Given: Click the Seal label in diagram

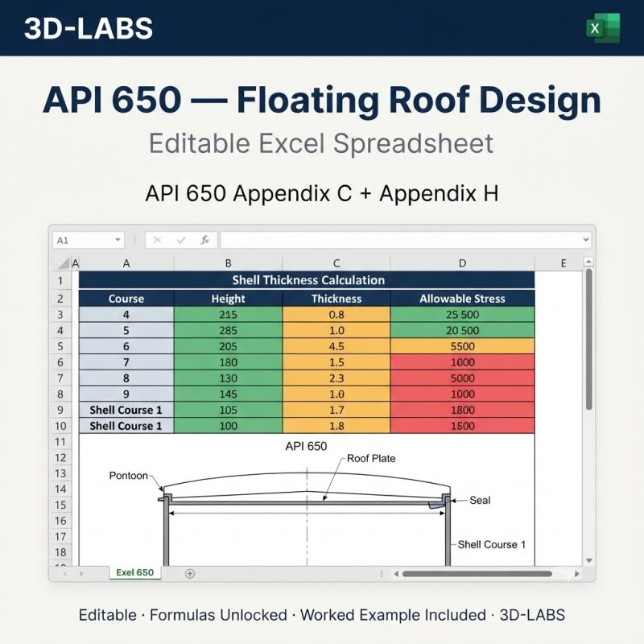Looking at the screenshot, I should pyautogui.click(x=480, y=500).
